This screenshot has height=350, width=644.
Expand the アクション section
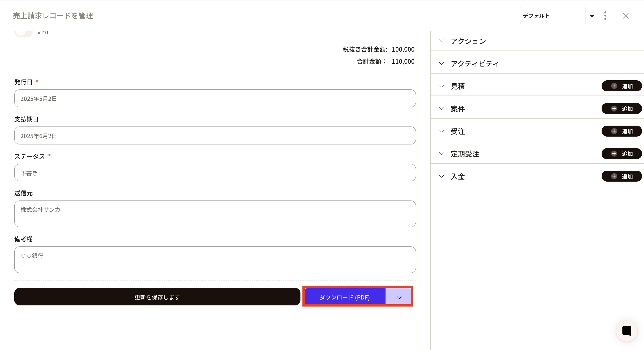point(442,41)
